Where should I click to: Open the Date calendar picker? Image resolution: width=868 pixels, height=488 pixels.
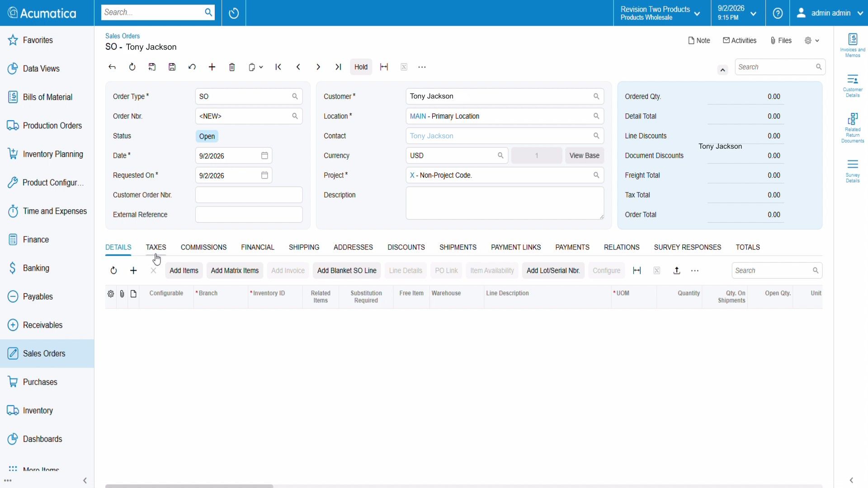tap(264, 155)
